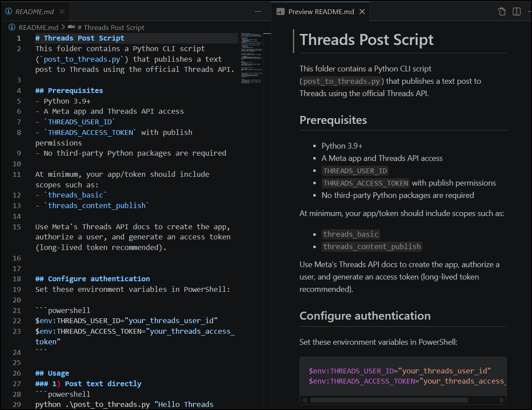Image resolution: width=532 pixels, height=410 pixels.
Task: Place cursor on '## Usage' source line
Action: 52,373
